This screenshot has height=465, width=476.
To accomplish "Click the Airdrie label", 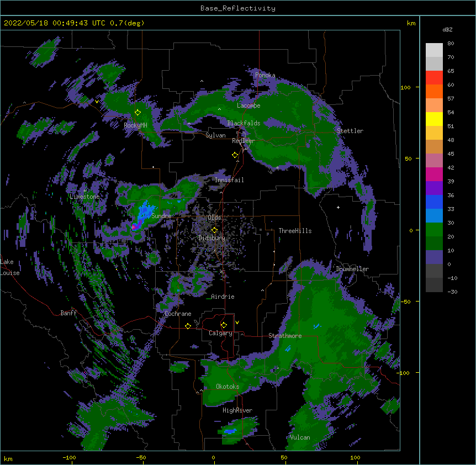I will [x=223, y=297].
